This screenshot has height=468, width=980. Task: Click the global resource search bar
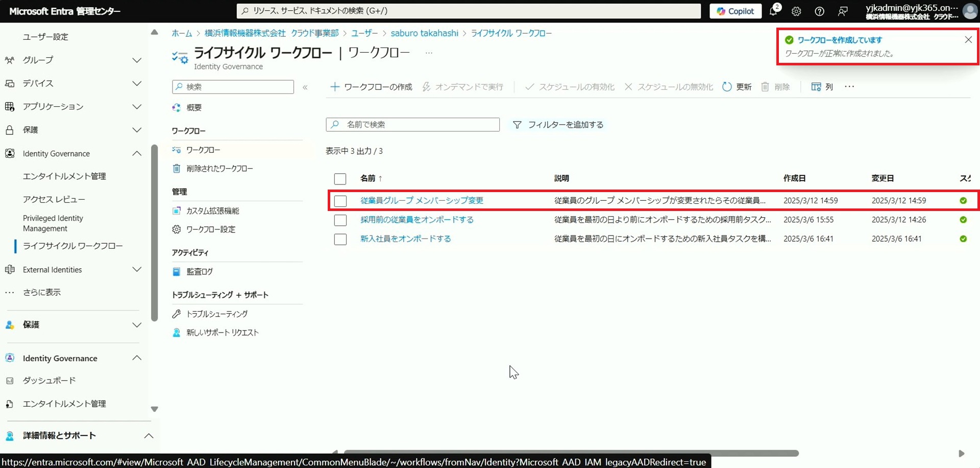coord(469,11)
